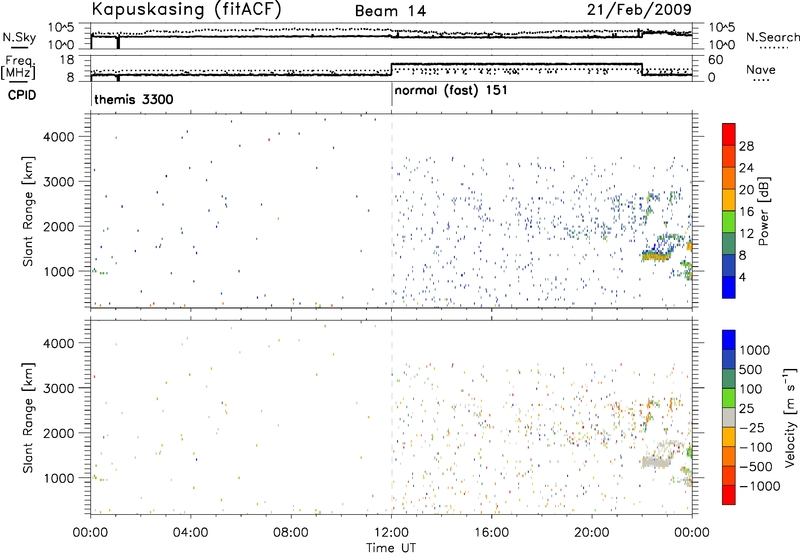This screenshot has width=800, height=554.
Task: Click the orange backscatter band in power panel
Action: [655, 258]
